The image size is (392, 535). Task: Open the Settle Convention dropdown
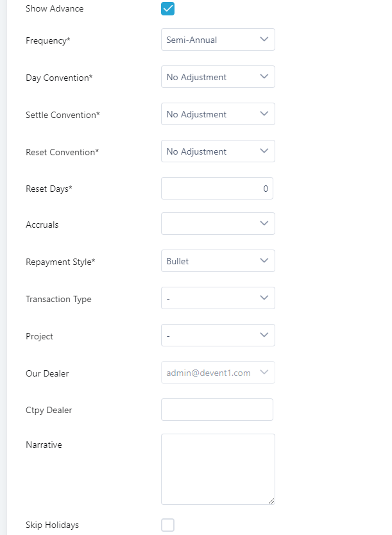[217, 114]
